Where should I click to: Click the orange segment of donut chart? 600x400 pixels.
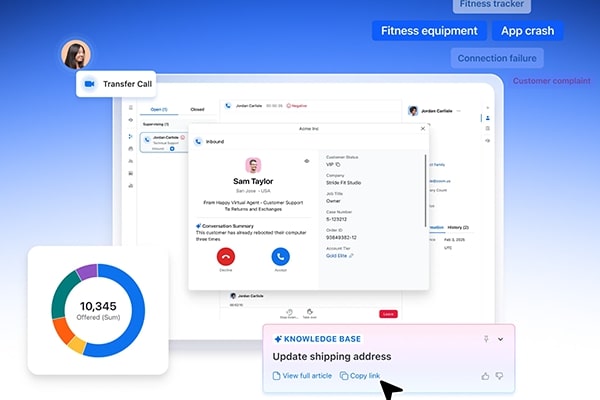click(x=62, y=330)
